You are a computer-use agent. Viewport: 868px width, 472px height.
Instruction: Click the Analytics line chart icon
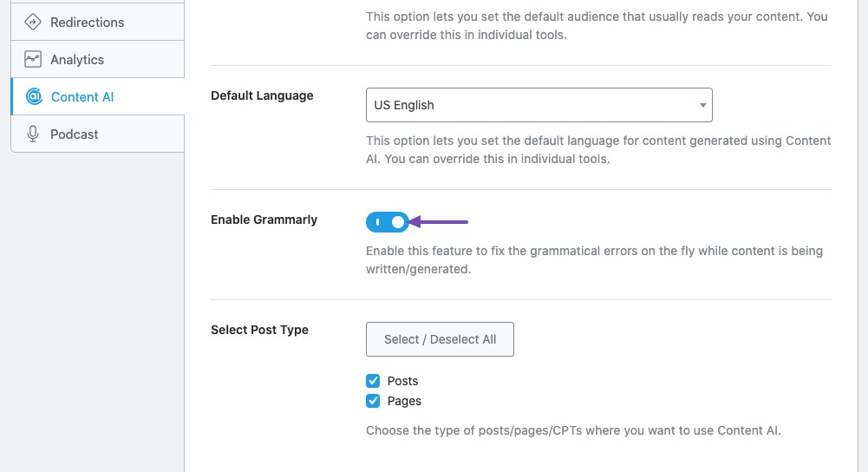[33, 59]
